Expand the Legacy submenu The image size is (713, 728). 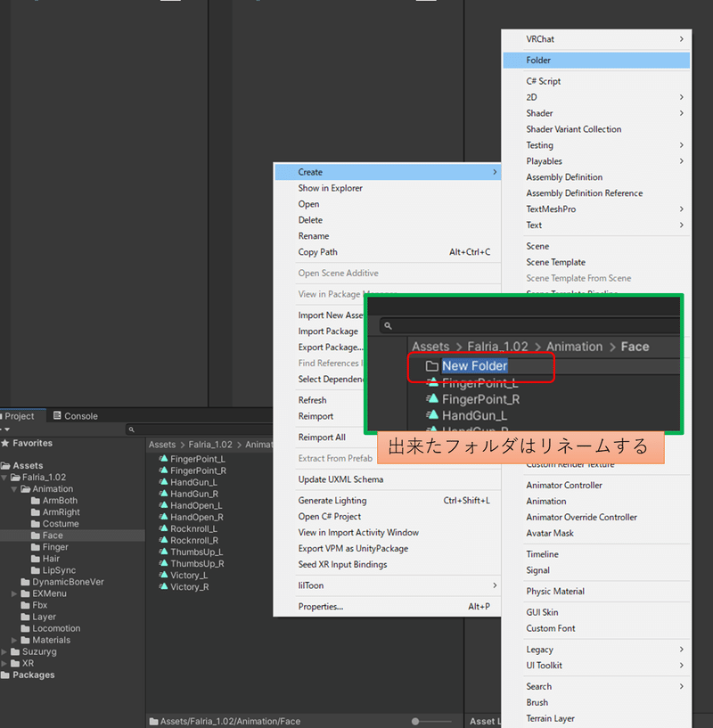[596, 649]
